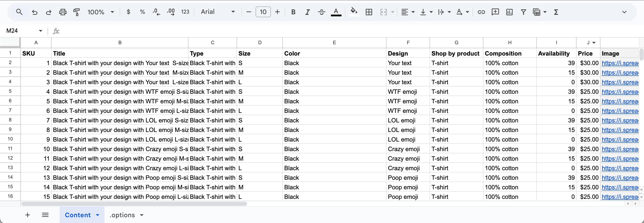Open image link in row 5
This screenshot has width=644, height=223.
(620, 92)
